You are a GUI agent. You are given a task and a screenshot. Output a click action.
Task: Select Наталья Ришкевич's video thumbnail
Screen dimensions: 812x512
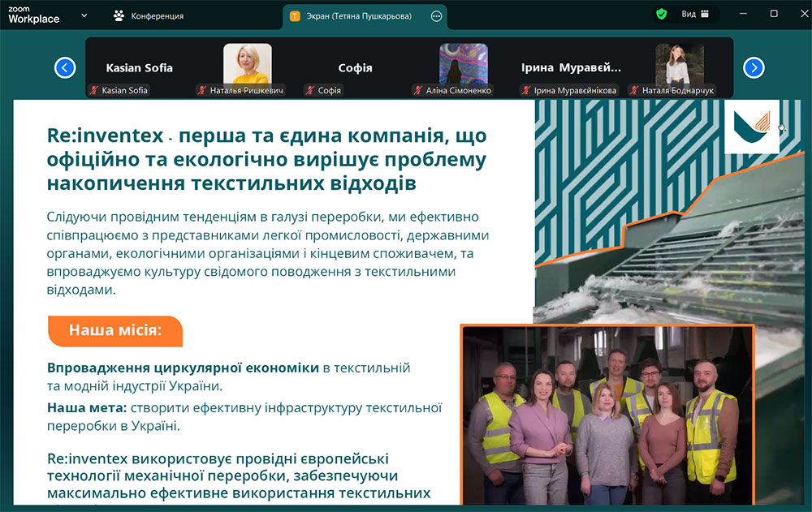(247, 63)
